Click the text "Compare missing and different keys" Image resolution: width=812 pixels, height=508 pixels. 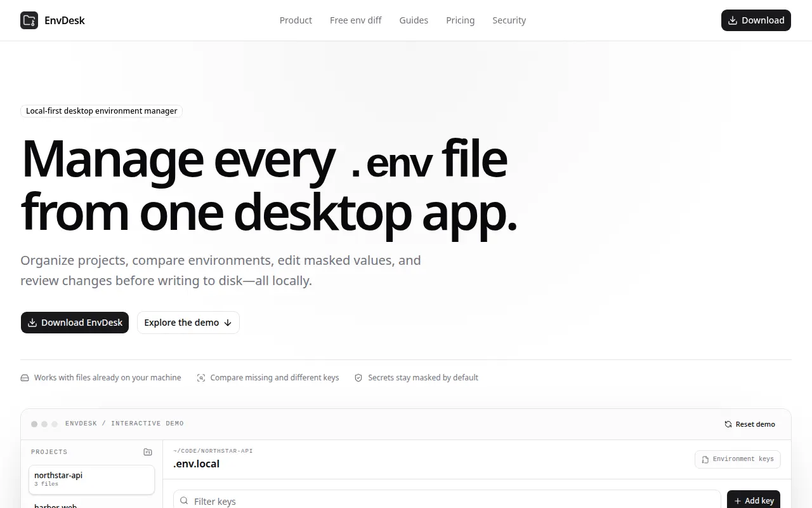point(275,378)
